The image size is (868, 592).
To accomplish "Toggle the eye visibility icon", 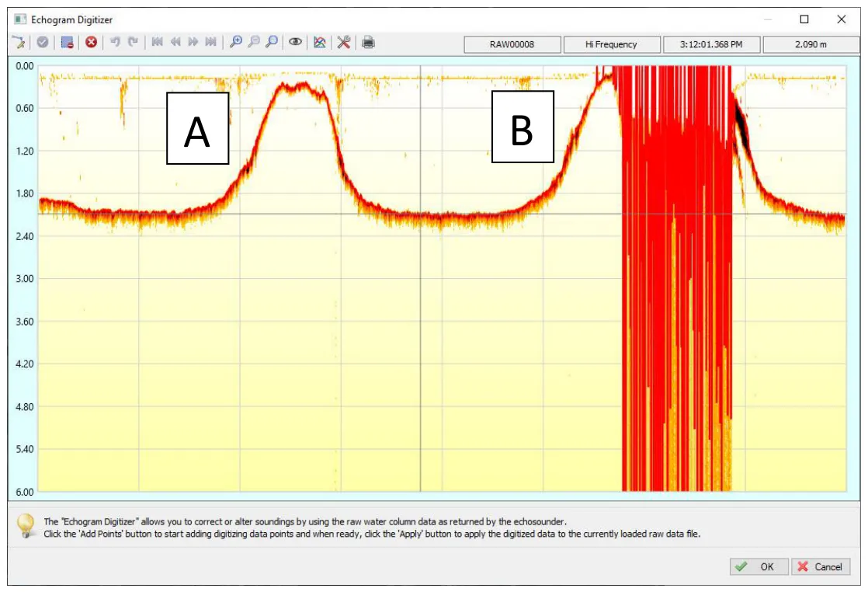I will [295, 42].
